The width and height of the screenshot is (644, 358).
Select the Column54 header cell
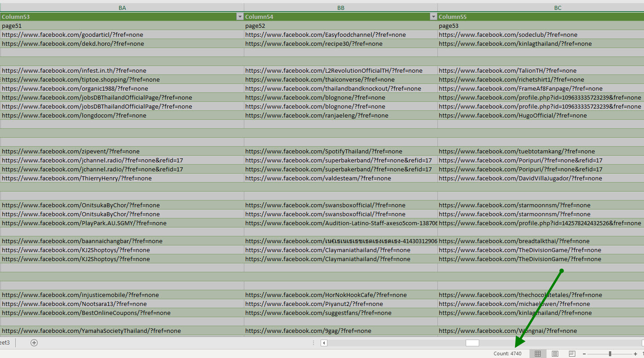click(x=341, y=17)
